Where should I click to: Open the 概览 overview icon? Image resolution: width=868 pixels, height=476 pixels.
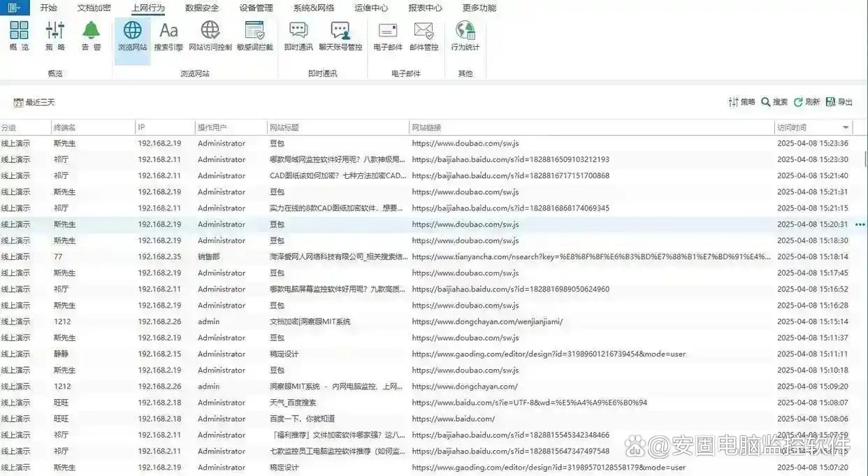click(x=20, y=36)
